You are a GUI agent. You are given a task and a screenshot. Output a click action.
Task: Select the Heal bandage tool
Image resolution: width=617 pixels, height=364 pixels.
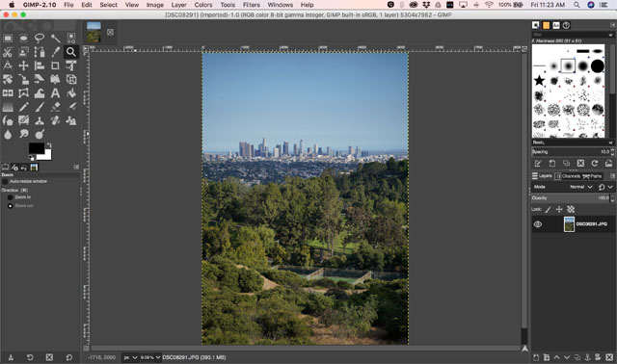[56, 120]
